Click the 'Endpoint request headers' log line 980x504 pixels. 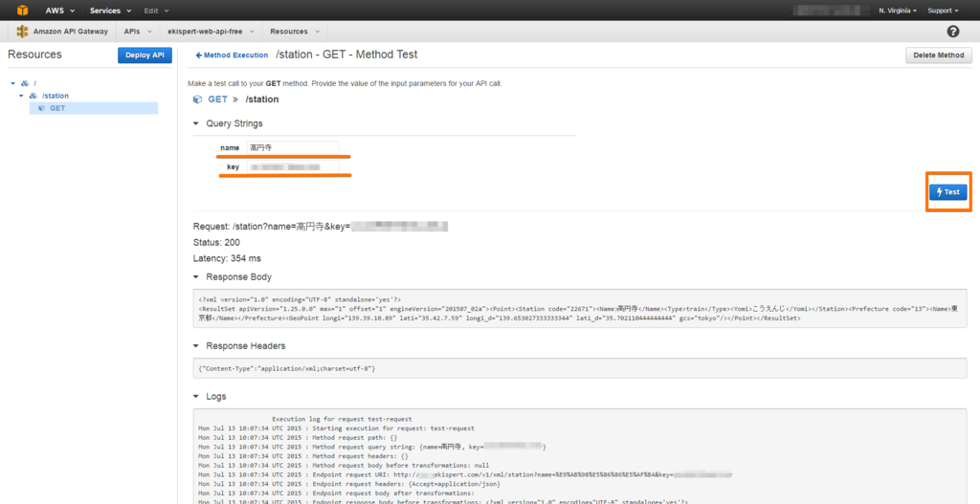[x=348, y=484]
